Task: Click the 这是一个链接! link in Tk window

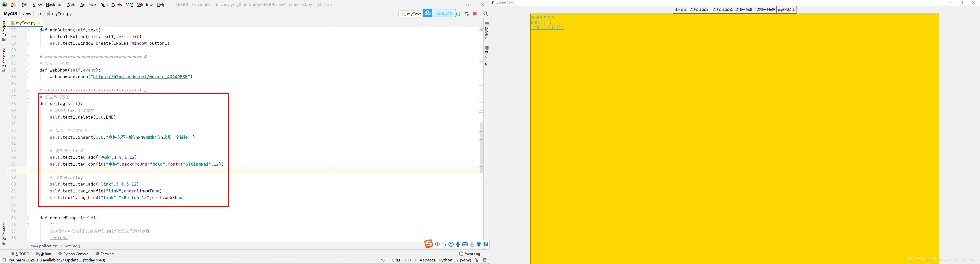Action: click(x=547, y=27)
